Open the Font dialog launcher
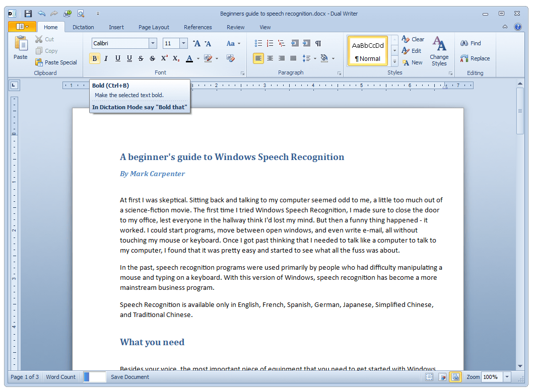This screenshot has height=392, width=533. 242,73
